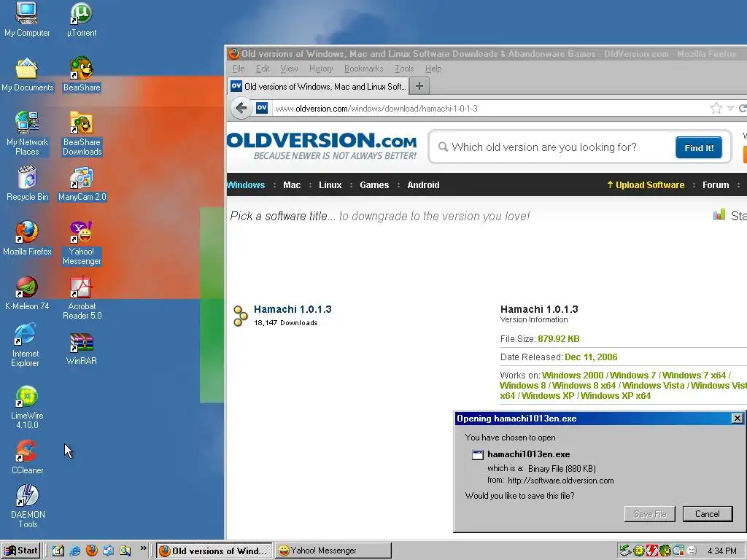Click the Upload Software link
This screenshot has height=560, width=747.
pos(646,184)
